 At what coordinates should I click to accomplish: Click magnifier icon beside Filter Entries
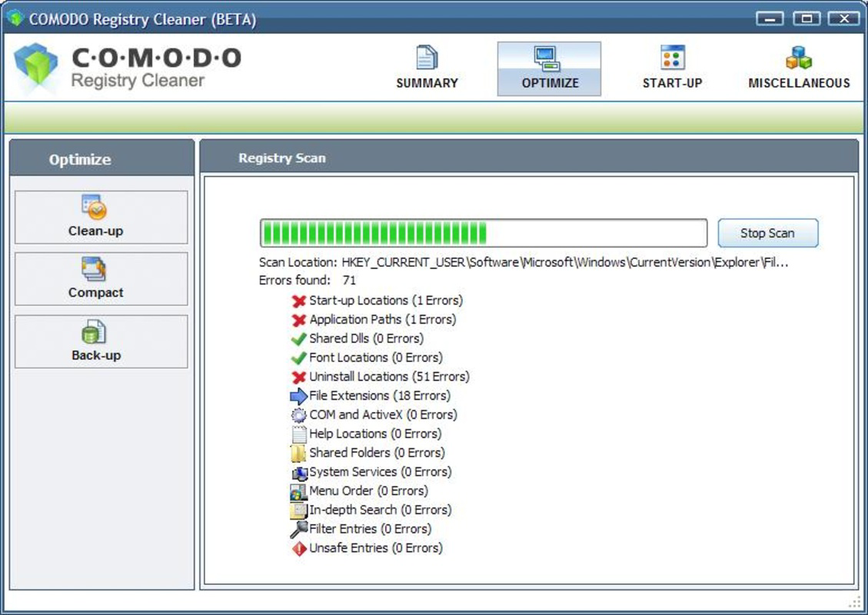299,529
